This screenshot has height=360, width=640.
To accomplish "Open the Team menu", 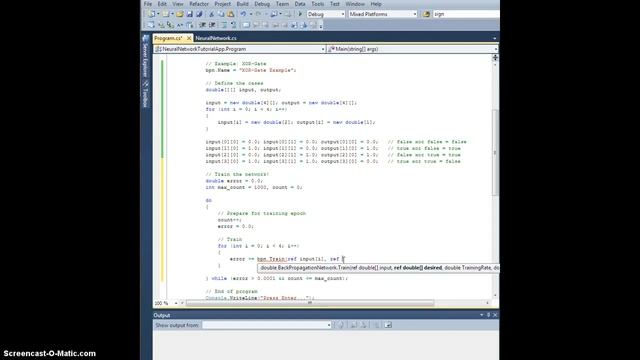I will (x=282, y=4).
